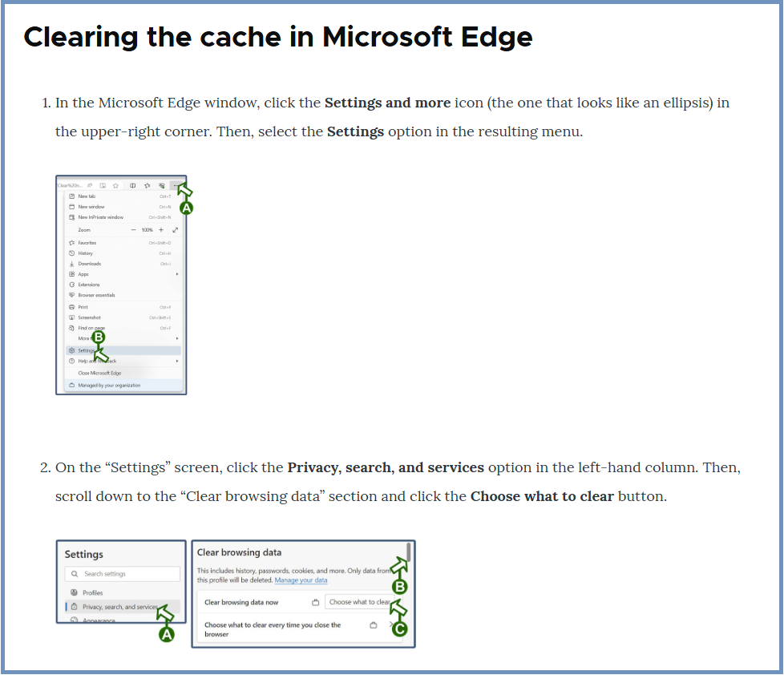Open the History menu entry

(85, 253)
